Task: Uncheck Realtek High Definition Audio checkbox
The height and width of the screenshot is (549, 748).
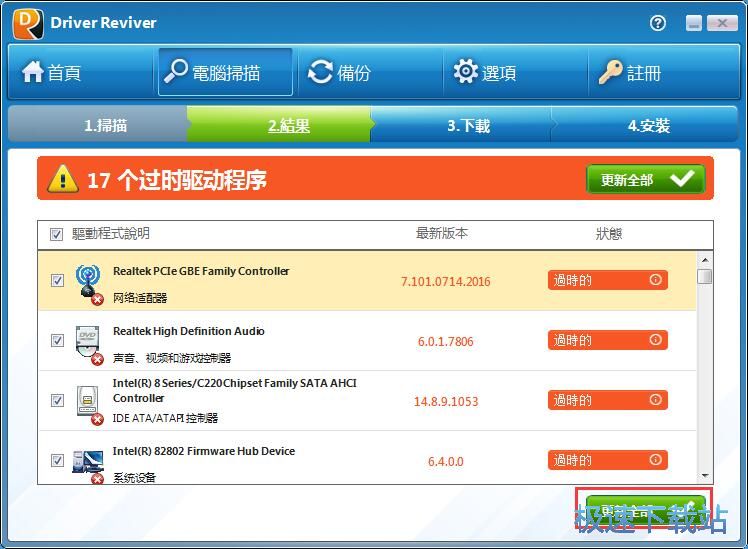Action: (x=57, y=340)
